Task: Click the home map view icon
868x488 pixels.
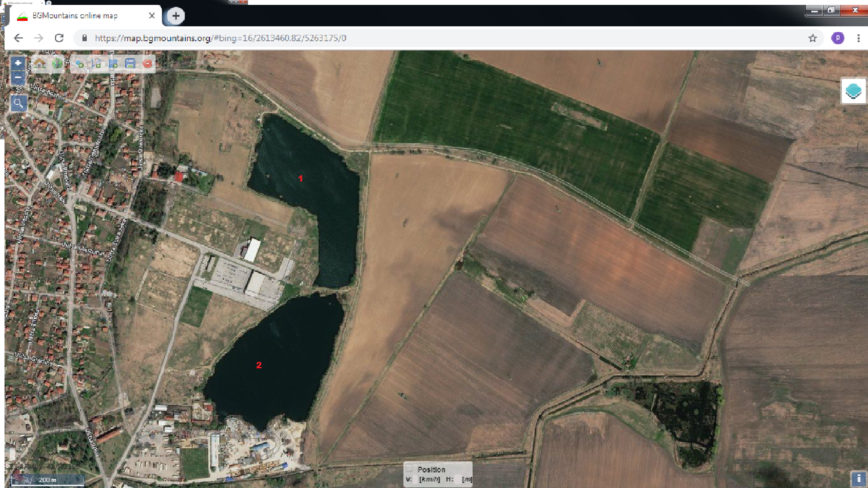Action: tap(40, 63)
